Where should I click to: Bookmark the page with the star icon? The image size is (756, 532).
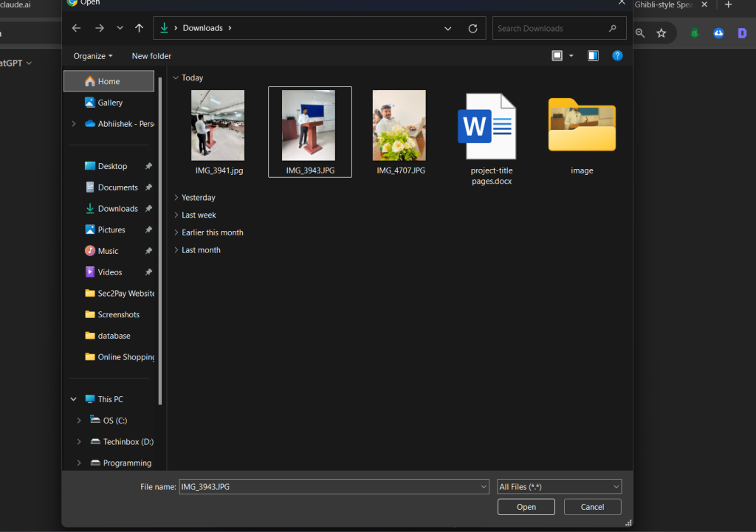661,33
